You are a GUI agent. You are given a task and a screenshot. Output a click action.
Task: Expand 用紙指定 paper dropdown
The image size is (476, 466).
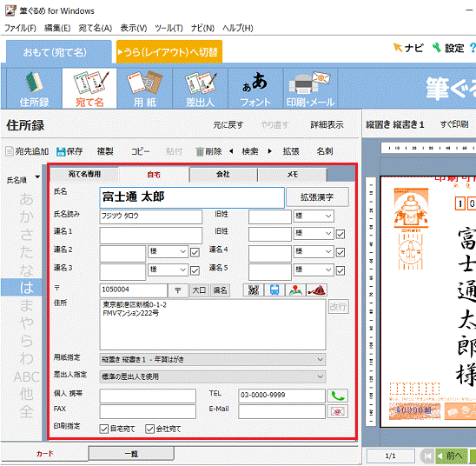pyautogui.click(x=213, y=359)
